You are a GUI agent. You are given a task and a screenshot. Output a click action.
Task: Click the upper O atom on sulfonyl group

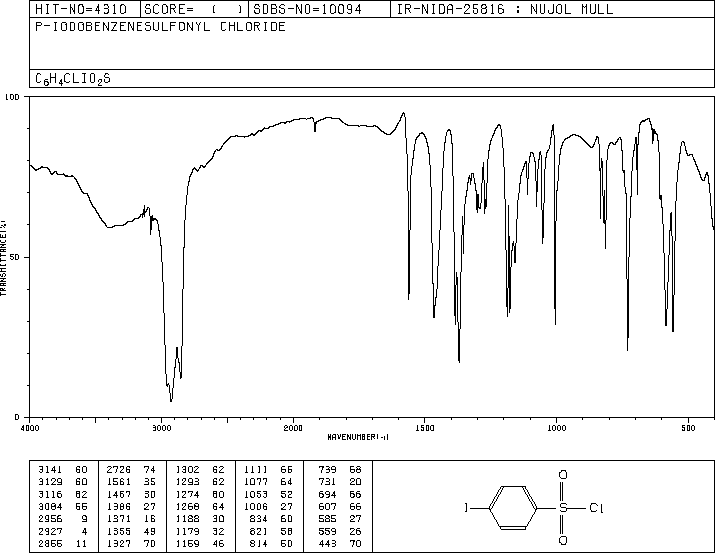coord(563,475)
